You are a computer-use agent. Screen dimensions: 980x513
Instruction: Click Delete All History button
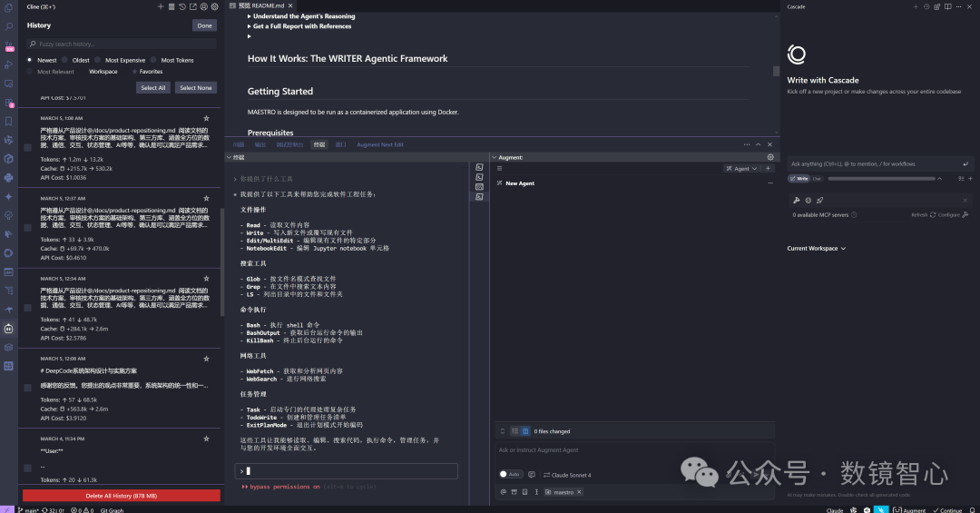coord(122,496)
